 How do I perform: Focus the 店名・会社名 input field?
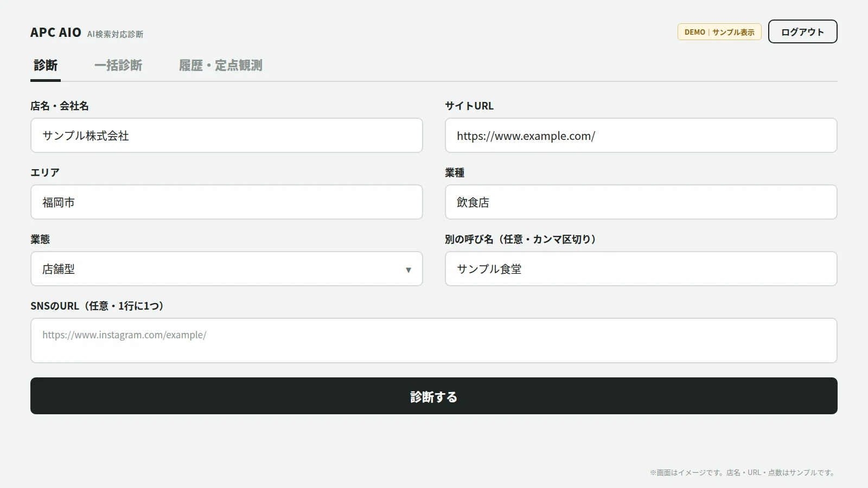227,136
